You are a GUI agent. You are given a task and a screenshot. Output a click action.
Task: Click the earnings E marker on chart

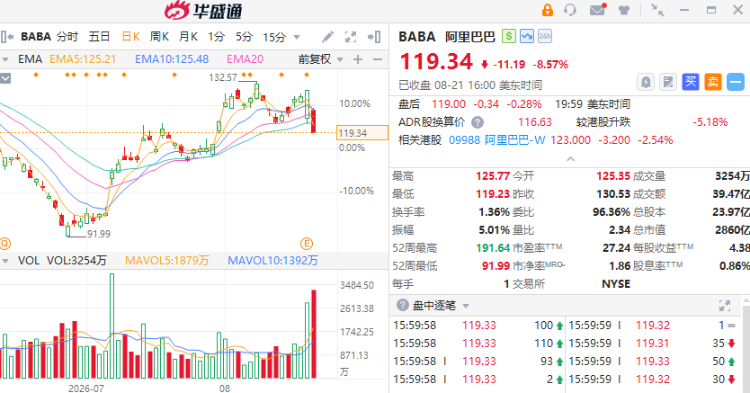pyautogui.click(x=306, y=243)
